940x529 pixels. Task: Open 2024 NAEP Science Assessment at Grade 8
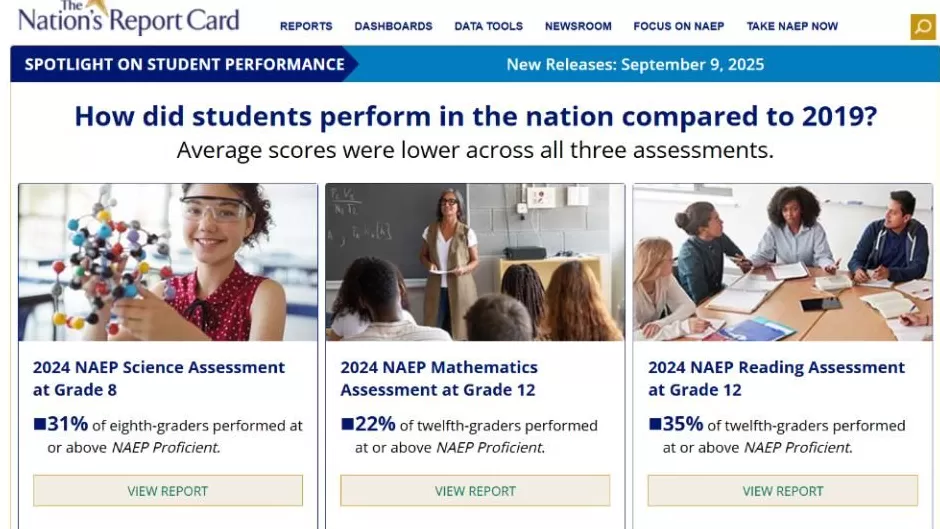[x=159, y=378]
